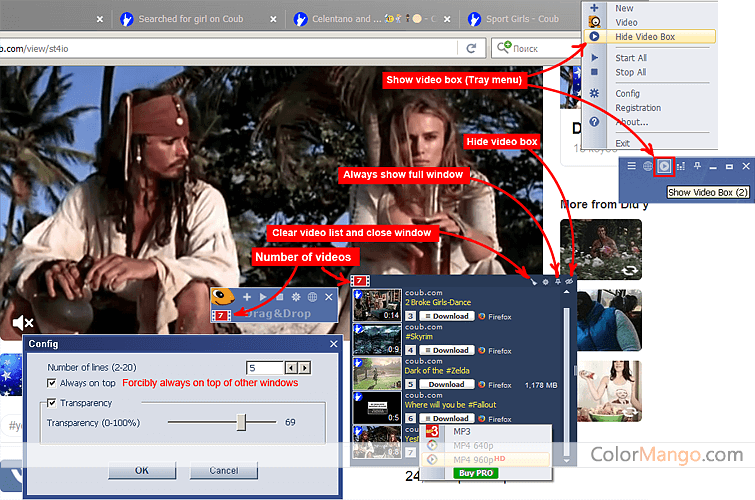This screenshot has width=755, height=500.
Task: Decrease number of lines with left arrow
Action: [x=291, y=368]
